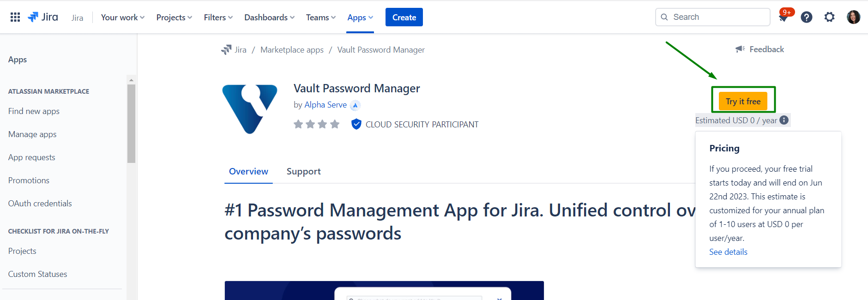This screenshot has width=868, height=300.
Task: Click the Try it free button
Action: 743,101
